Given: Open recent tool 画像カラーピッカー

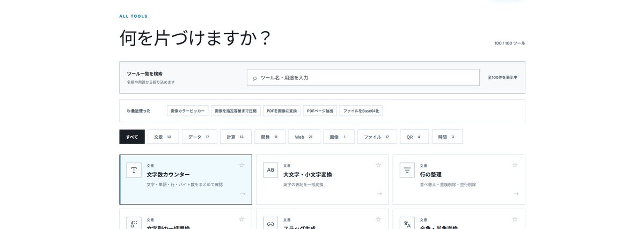Looking at the screenshot, I should (187, 110).
